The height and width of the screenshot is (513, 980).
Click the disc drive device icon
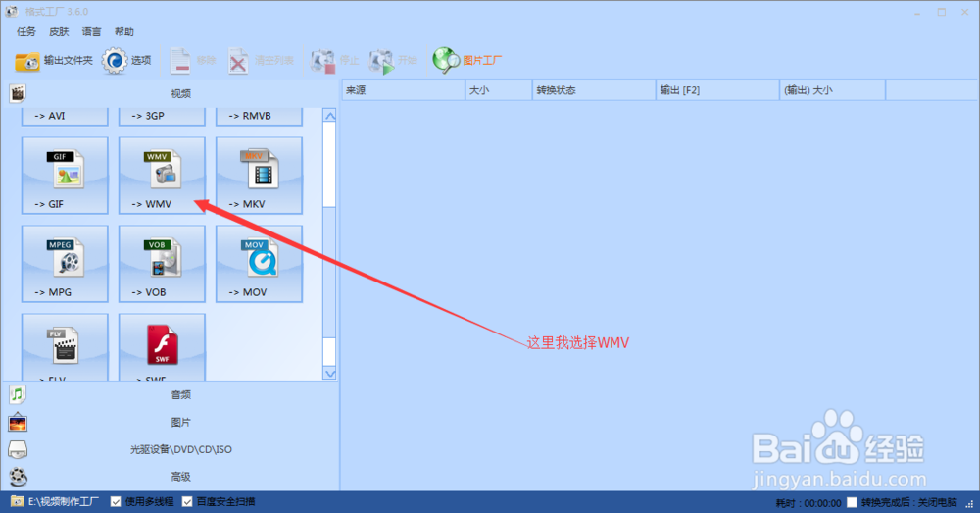click(x=18, y=450)
